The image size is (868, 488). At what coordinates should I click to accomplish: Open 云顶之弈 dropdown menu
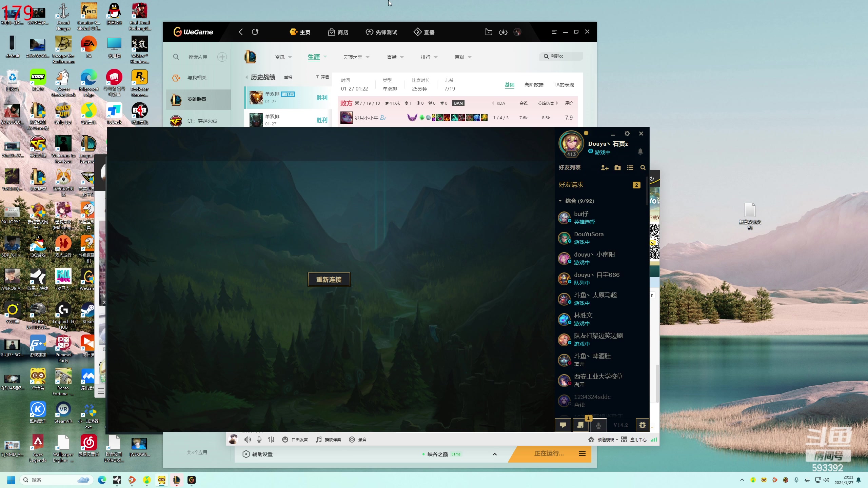pyautogui.click(x=356, y=57)
